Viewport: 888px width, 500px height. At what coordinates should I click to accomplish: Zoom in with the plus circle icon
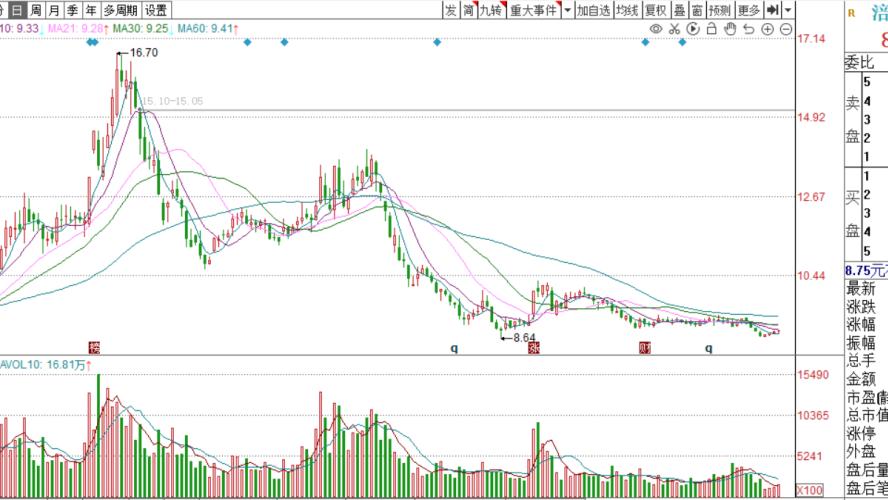click(x=767, y=29)
